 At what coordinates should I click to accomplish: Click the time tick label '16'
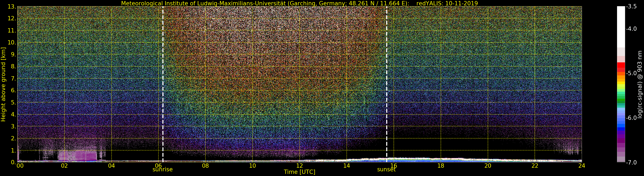(393, 165)
